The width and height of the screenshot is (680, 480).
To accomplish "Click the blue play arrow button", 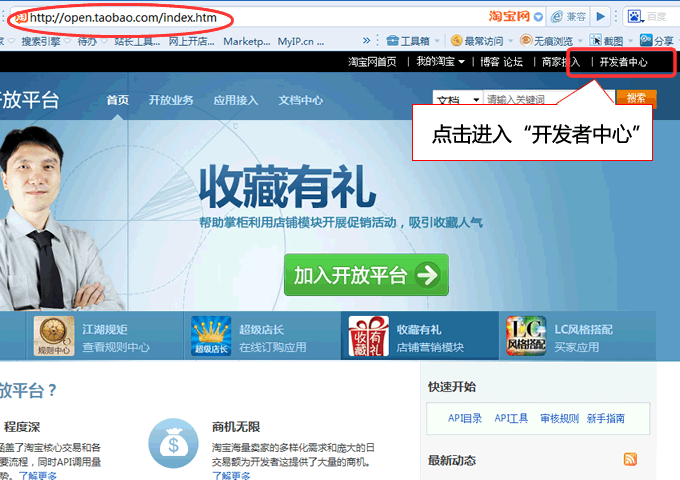I will point(601,16).
